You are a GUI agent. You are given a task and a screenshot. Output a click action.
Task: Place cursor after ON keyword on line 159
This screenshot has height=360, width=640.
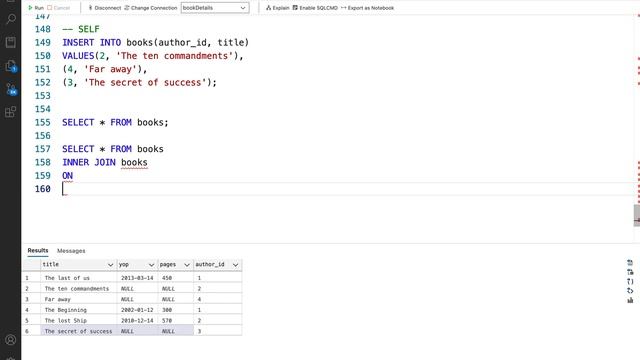pos(73,176)
